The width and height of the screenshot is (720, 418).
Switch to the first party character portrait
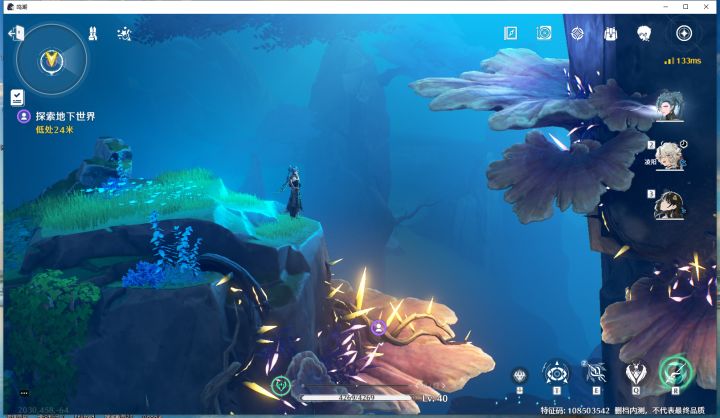669,106
